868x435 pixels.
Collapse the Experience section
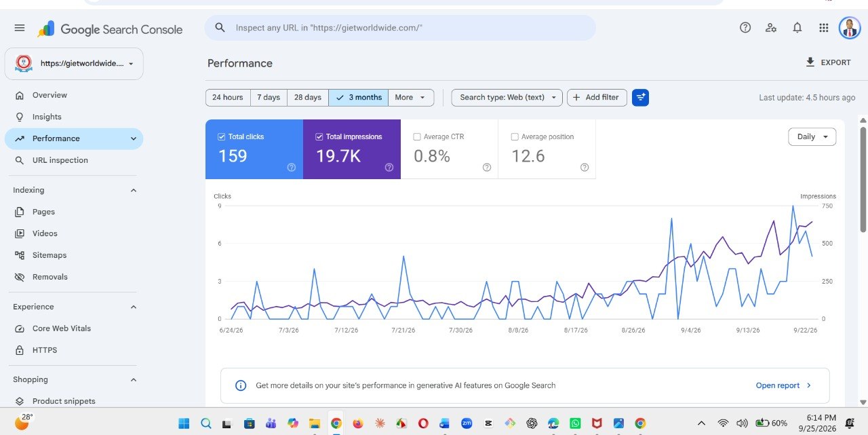click(x=134, y=307)
